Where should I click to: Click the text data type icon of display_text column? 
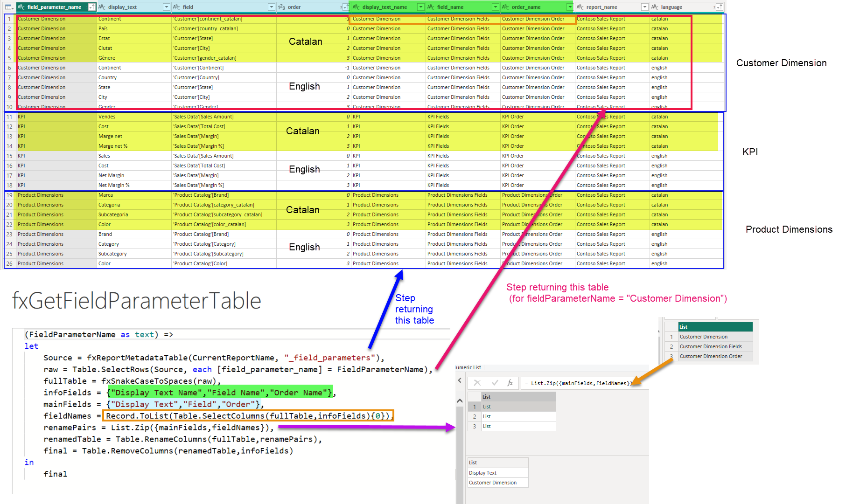102,7
